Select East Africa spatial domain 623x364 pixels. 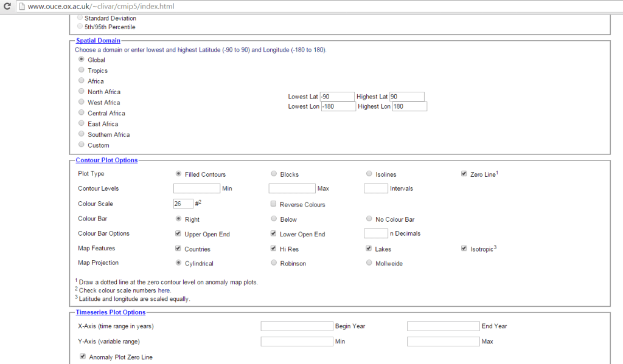(x=82, y=123)
